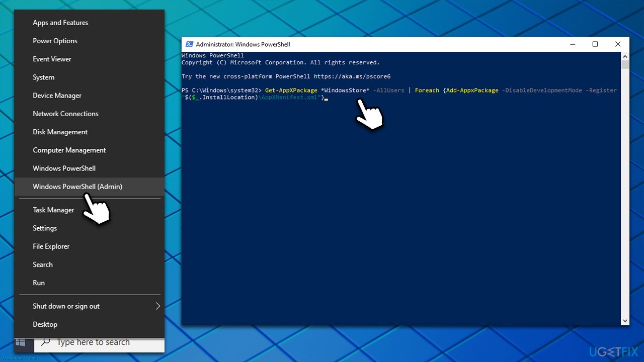Click the Get-AppXPackage command text
The height and width of the screenshot is (362, 644).
click(x=291, y=90)
